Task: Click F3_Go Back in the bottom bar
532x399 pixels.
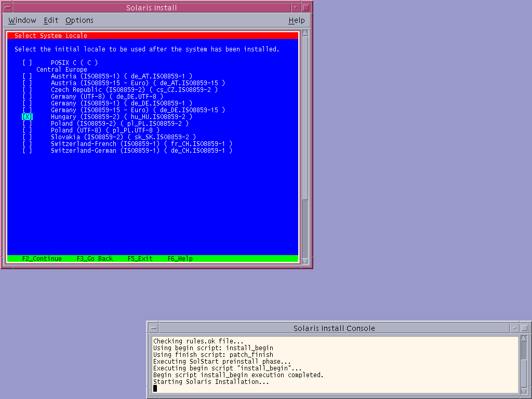Action: coord(95,259)
